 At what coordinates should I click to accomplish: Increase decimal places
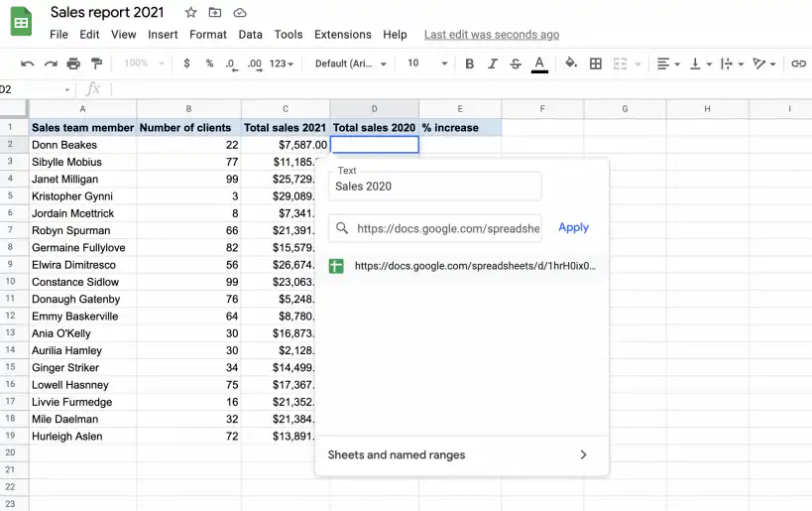(254, 64)
